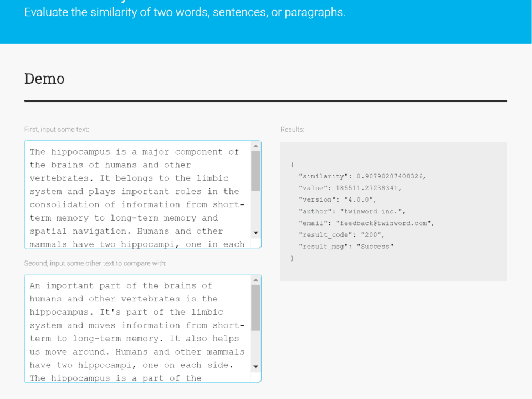This screenshot has height=399, width=532.
Task: Click the "Second, input some other text" label
Action: pos(95,264)
